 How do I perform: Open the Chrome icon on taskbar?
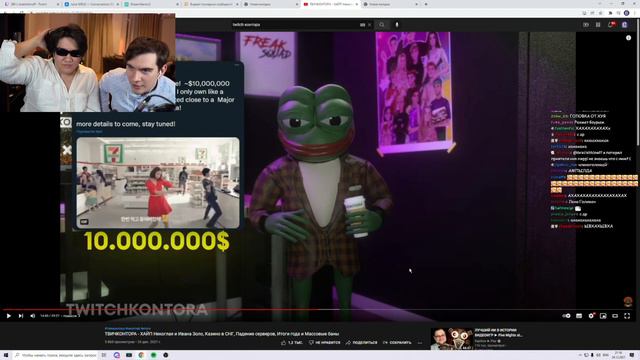141,355
